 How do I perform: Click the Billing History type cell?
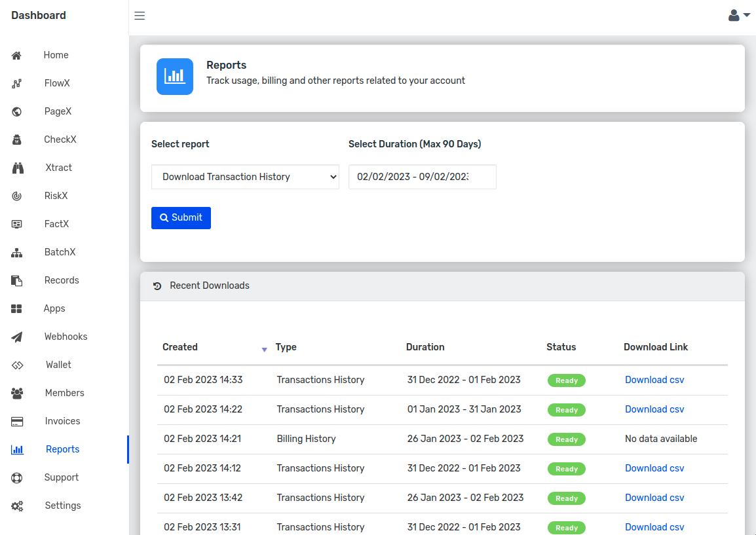[306, 439]
